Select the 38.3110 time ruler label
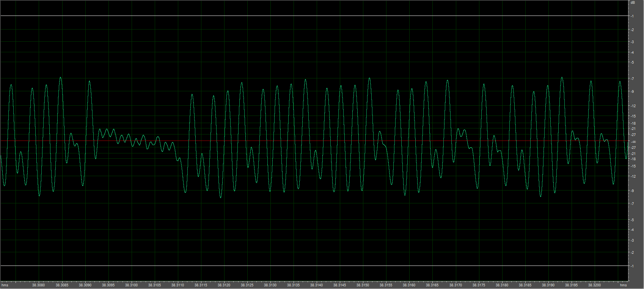Screen dimensions: 644x289 (x=178, y=285)
